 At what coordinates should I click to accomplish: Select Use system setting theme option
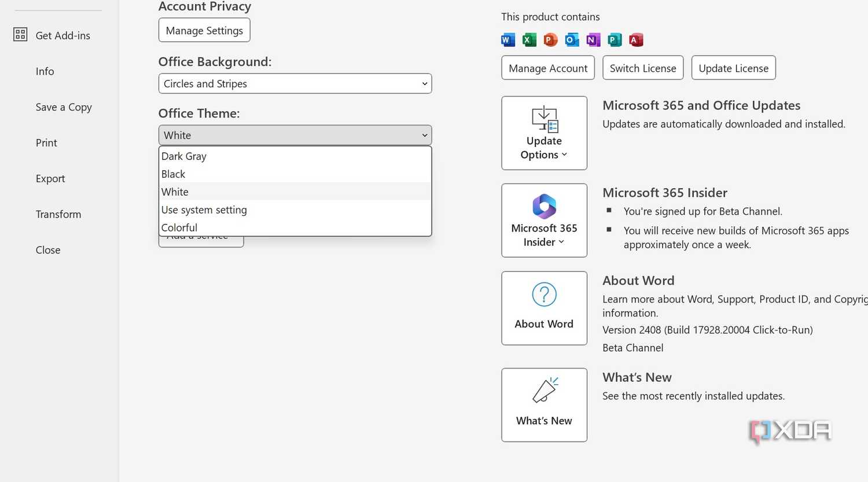[295, 209]
